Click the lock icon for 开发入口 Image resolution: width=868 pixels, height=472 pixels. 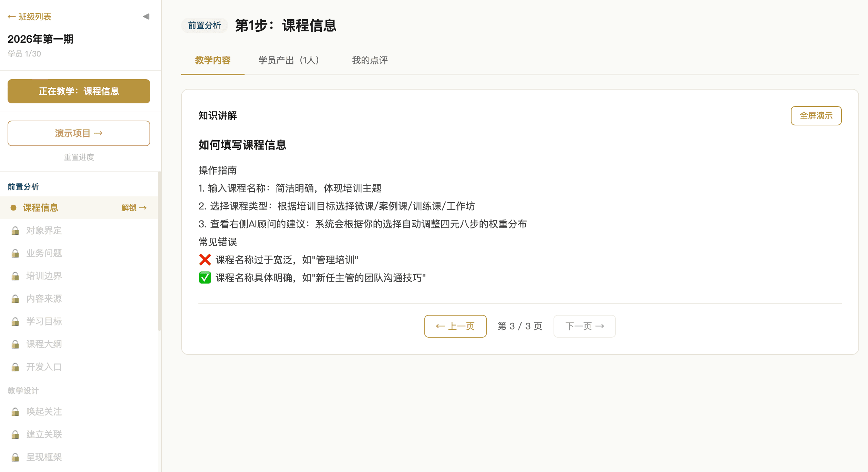tap(15, 367)
